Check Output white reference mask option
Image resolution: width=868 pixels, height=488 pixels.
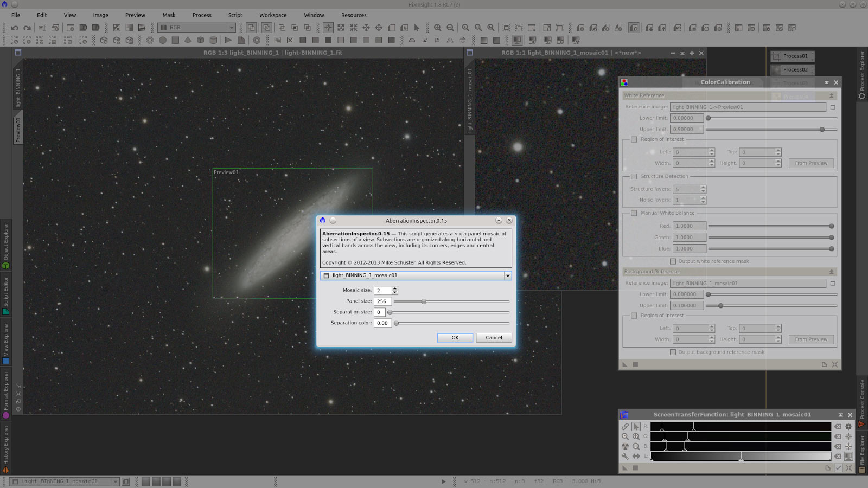[673, 261]
